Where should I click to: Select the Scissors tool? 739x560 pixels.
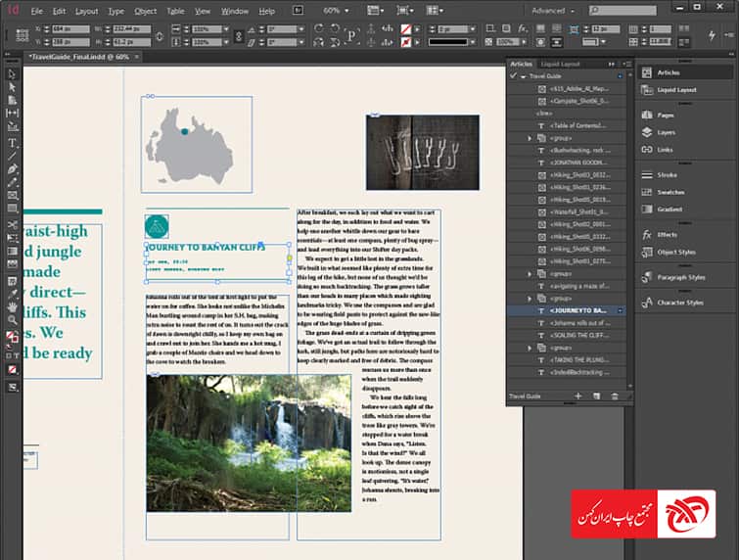click(x=12, y=225)
